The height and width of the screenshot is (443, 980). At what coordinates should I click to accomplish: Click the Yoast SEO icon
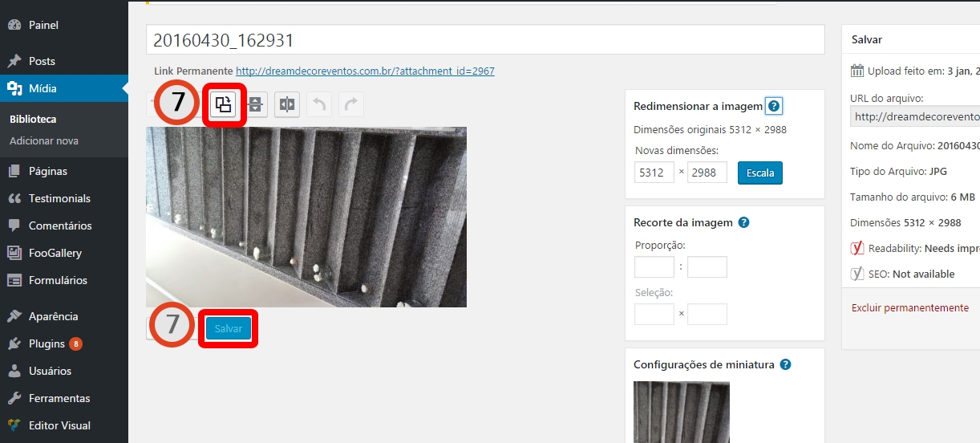point(857,274)
